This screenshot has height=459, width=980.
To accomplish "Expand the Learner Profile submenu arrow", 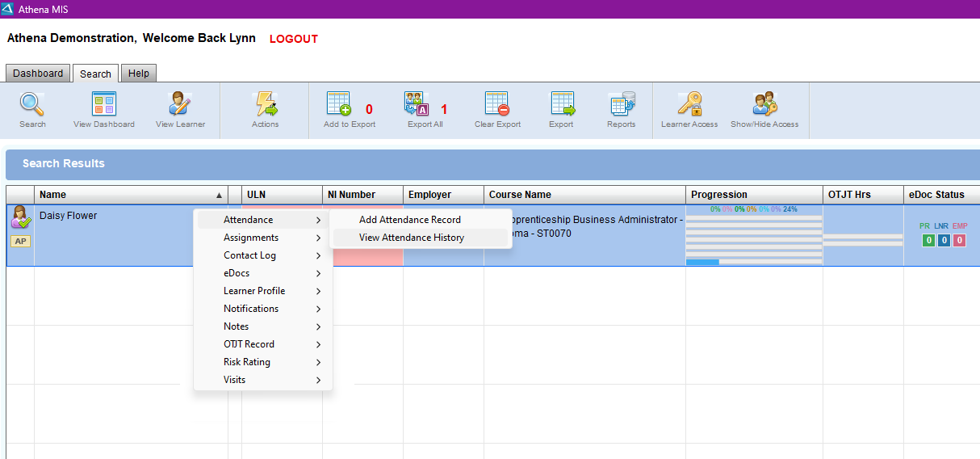I will click(319, 291).
